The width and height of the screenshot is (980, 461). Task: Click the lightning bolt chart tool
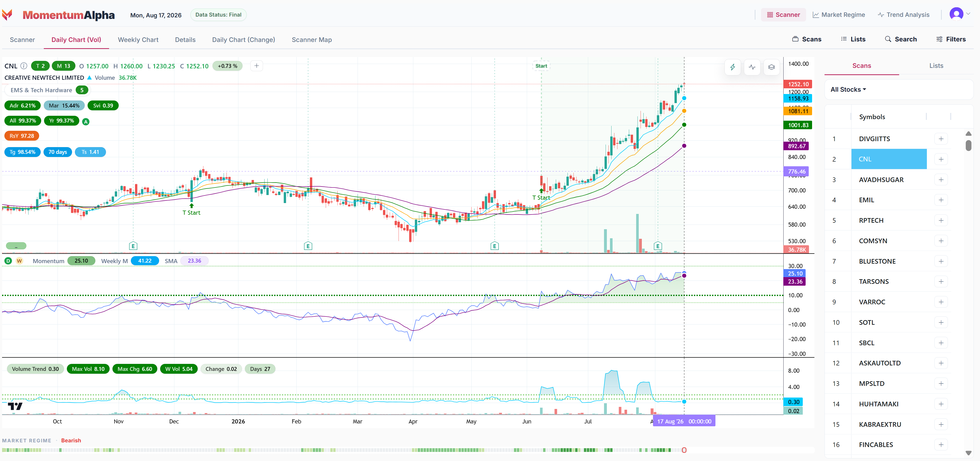[x=732, y=67]
